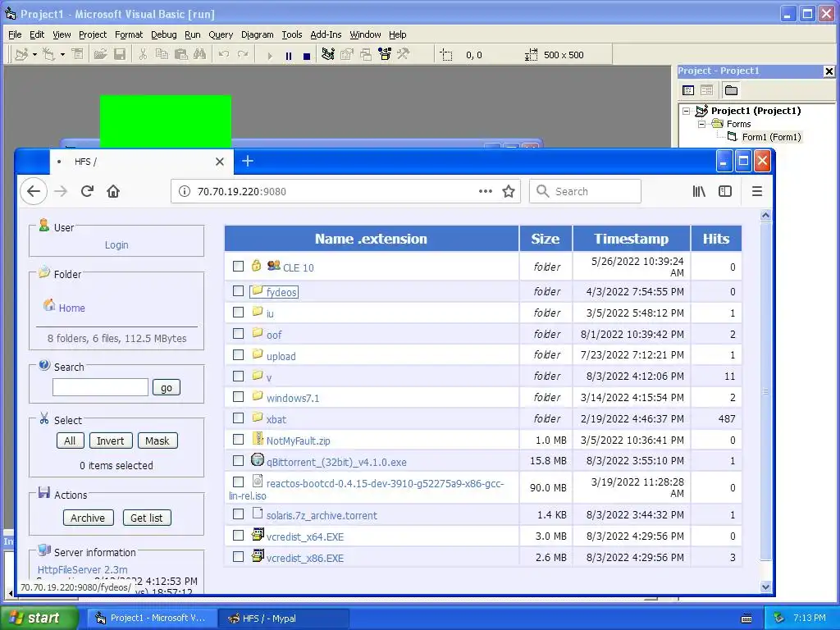Close the HFS / tab

click(x=220, y=162)
